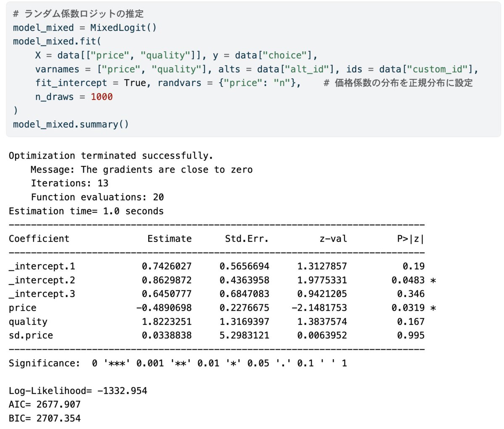The width and height of the screenshot is (504, 429).
Task: Click the 'AIC= 2677.907' line
Action: (45, 405)
